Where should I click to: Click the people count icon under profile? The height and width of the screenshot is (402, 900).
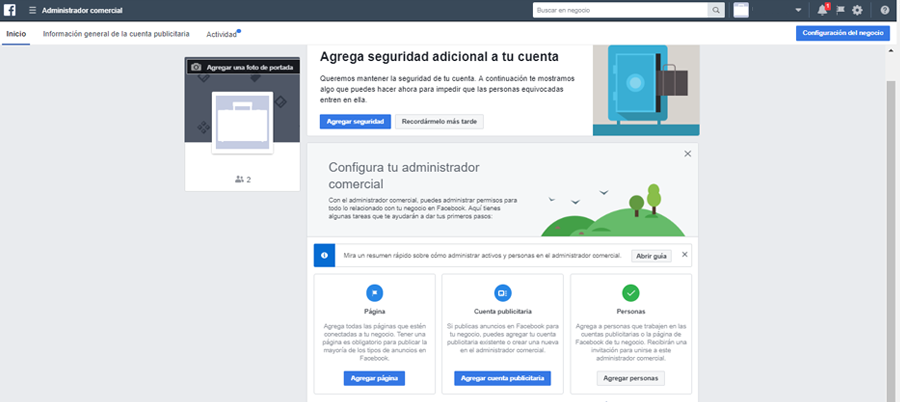pyautogui.click(x=239, y=179)
